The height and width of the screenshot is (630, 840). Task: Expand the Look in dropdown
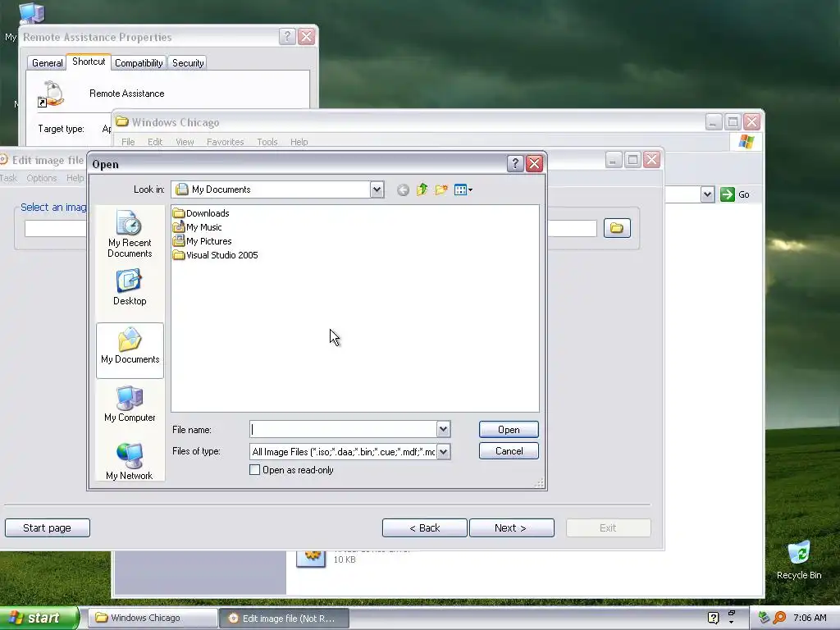click(377, 189)
